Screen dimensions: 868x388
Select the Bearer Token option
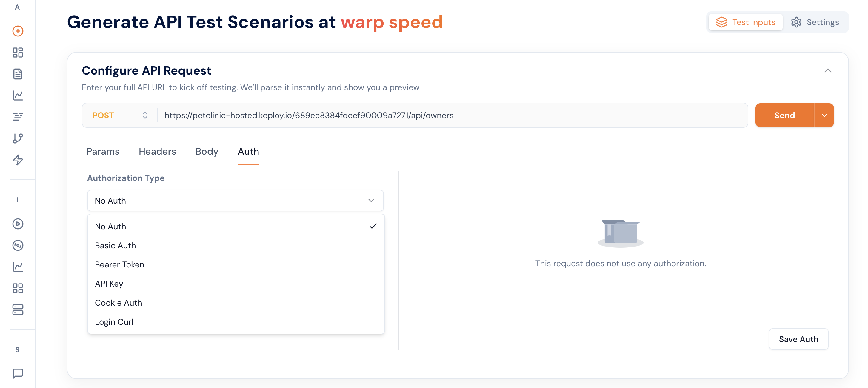(120, 265)
